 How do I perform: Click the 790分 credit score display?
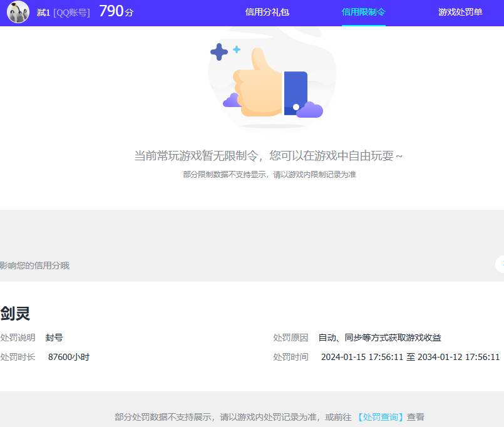116,11
